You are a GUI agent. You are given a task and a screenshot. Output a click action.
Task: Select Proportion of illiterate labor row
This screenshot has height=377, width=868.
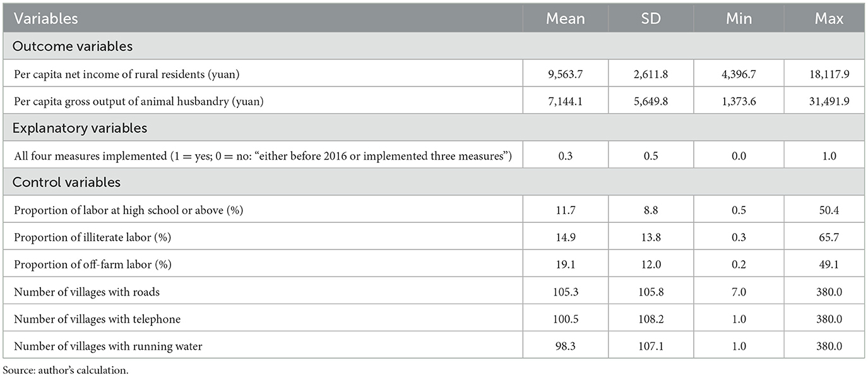click(434, 237)
